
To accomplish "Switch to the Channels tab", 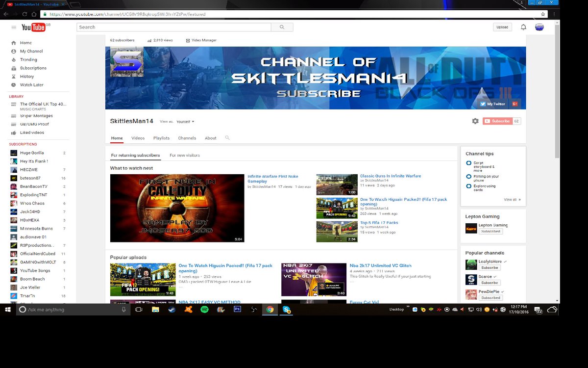I will click(x=187, y=138).
